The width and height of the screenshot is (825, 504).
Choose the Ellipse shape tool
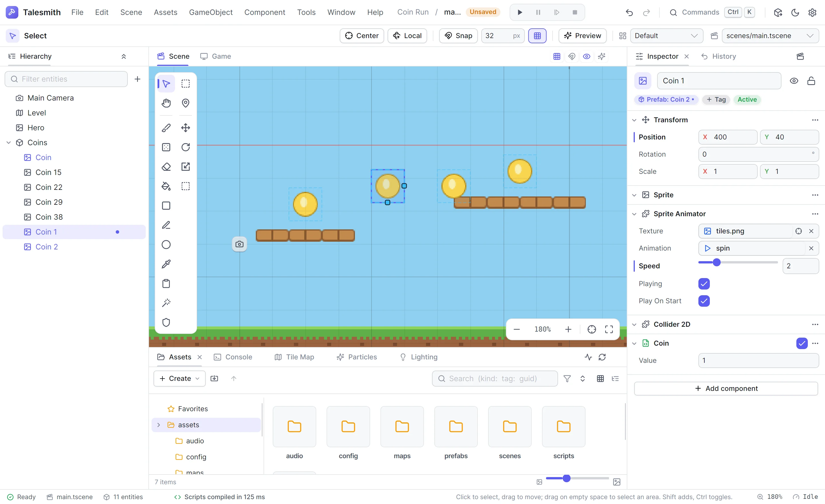tap(166, 245)
